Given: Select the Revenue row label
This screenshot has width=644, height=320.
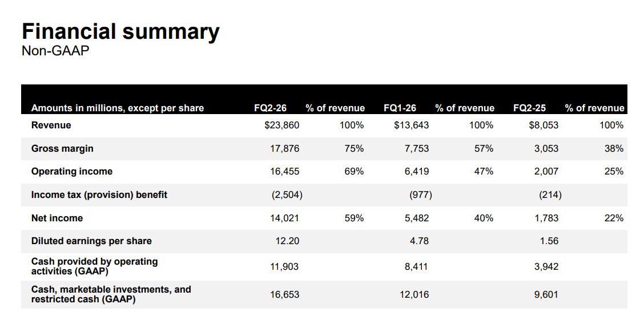Looking at the screenshot, I should point(51,125).
